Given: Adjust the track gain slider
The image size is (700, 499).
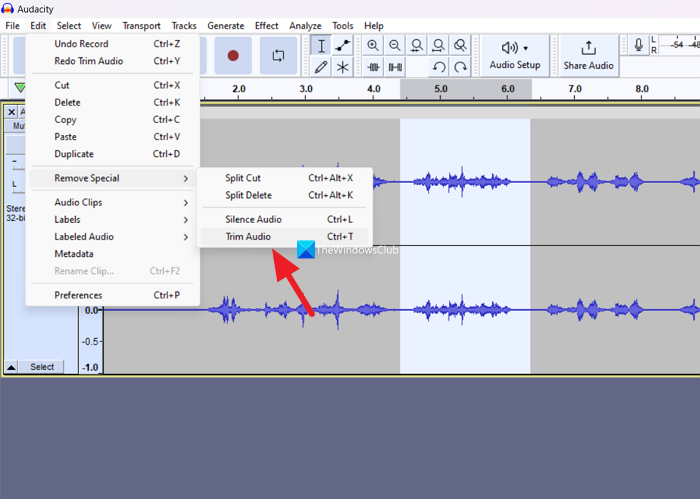Looking at the screenshot, I should pyautogui.click(x=18, y=164).
